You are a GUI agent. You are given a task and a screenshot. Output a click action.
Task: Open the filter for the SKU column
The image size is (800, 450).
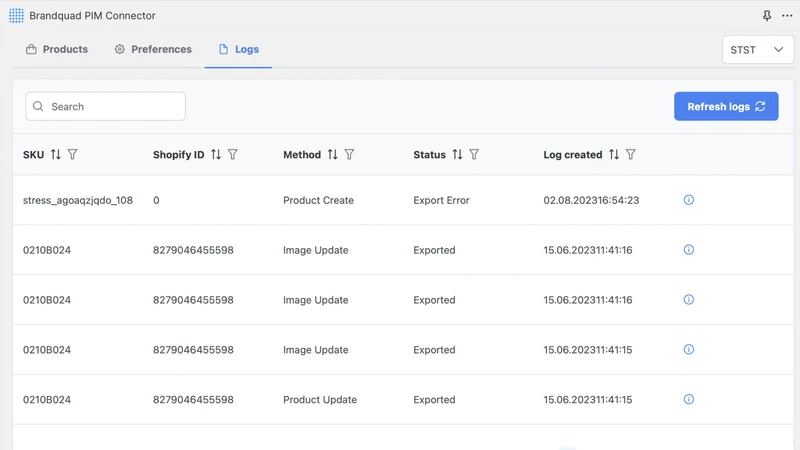pos(72,155)
